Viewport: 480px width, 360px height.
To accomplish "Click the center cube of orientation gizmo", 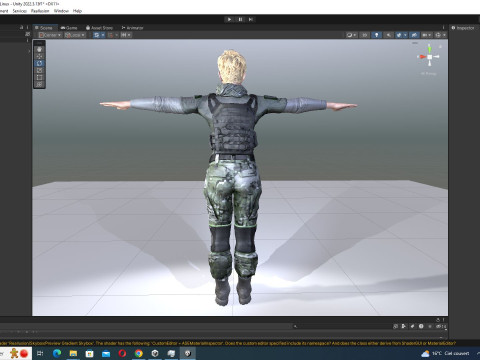I will 430,57.
